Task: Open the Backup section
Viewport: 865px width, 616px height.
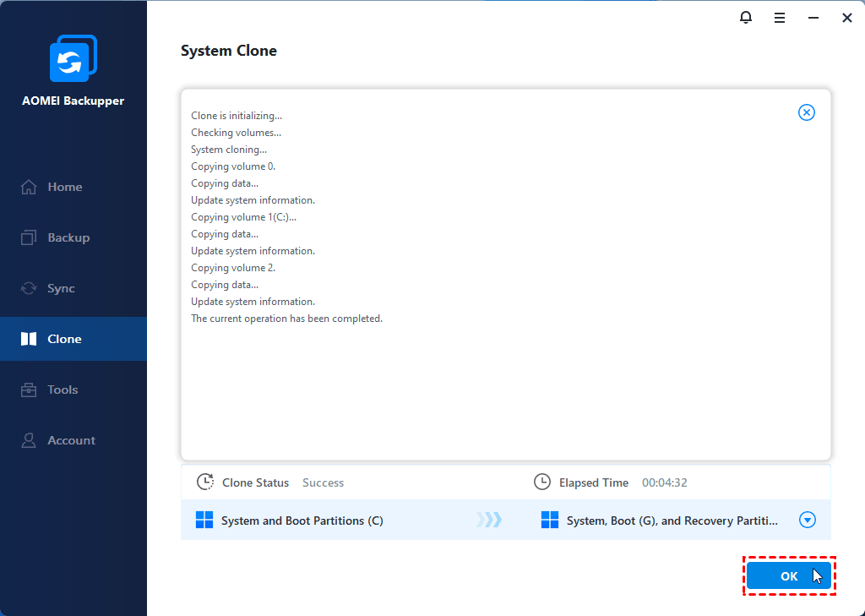Action: point(73,238)
